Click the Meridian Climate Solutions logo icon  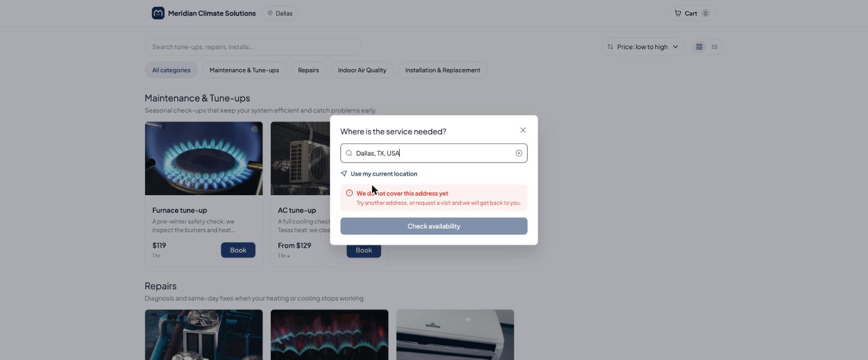tap(158, 13)
